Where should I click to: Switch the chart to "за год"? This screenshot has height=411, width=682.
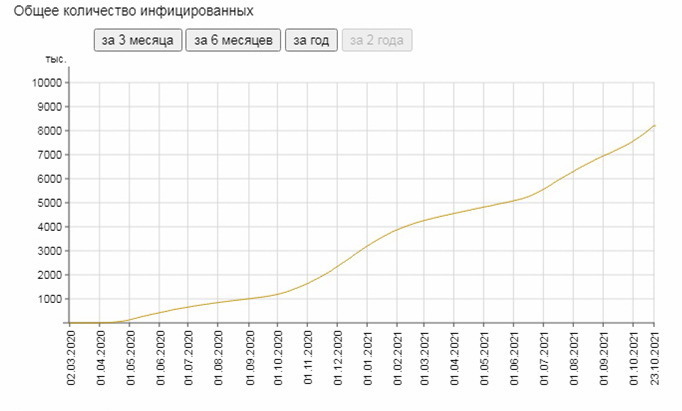coord(311,41)
